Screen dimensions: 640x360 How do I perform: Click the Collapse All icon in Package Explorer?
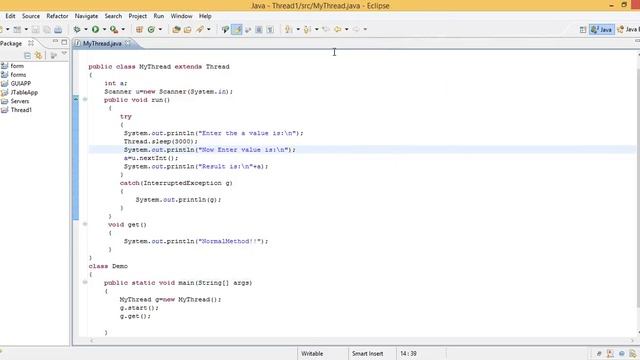pos(27,55)
